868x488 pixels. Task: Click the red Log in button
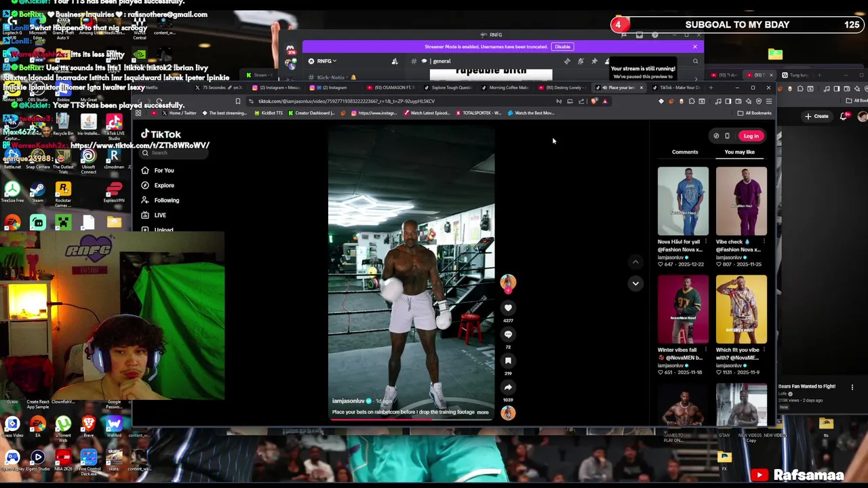click(751, 136)
